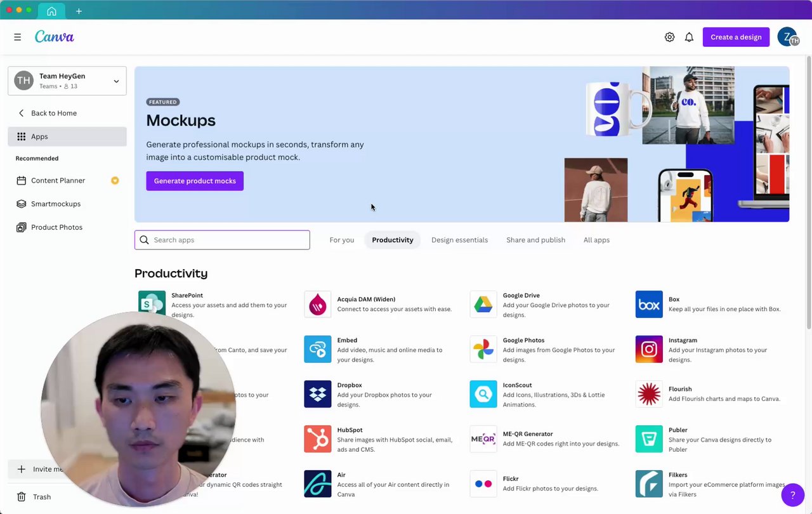Click the Trash bin icon
This screenshot has height=514, width=812.
tap(22, 497)
